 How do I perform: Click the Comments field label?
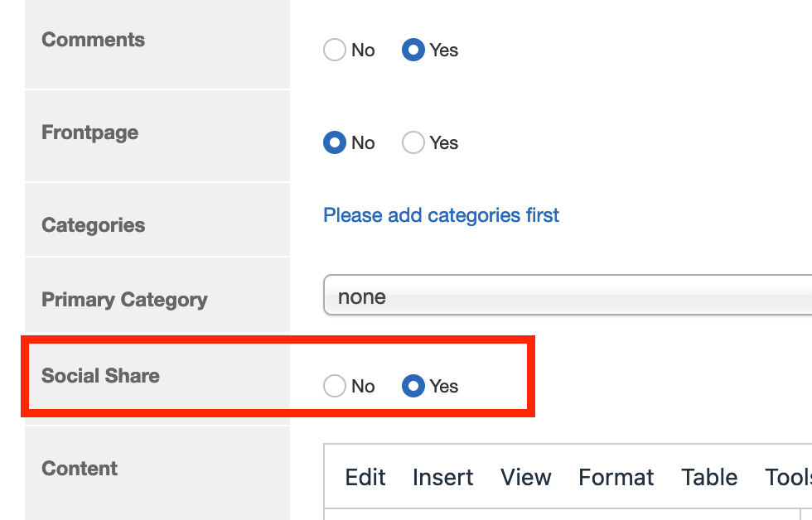pos(94,40)
